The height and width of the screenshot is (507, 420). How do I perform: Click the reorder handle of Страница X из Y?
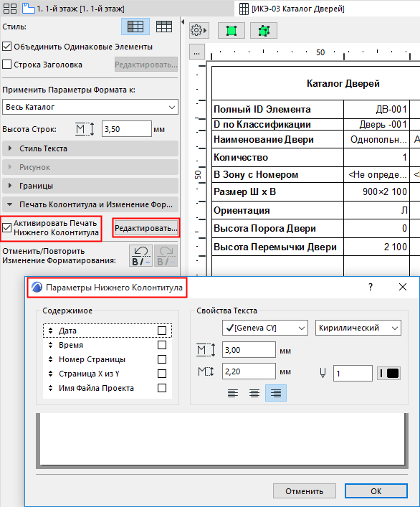[50, 374]
